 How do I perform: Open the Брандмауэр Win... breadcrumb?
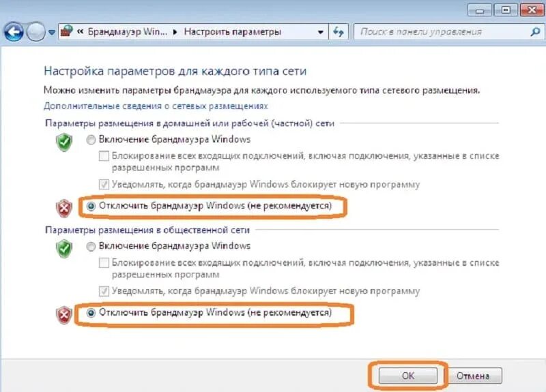(127, 31)
